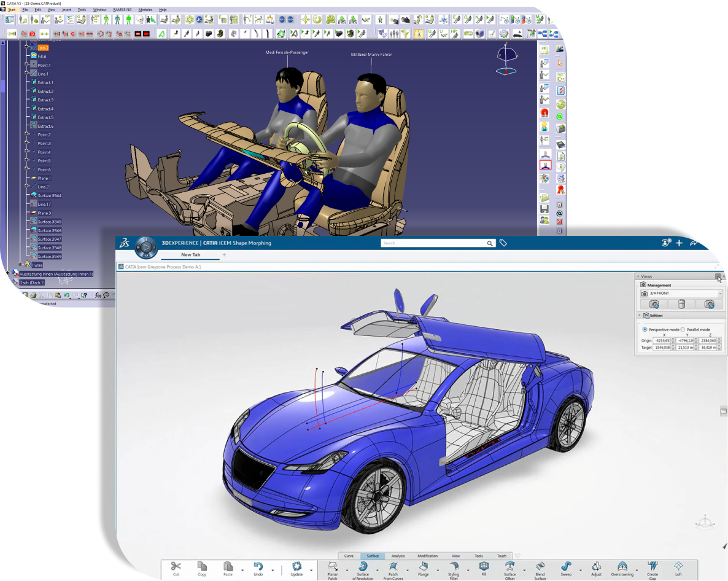This screenshot has width=728, height=581.
Task: Expand the Join.2 tree node
Action: (27, 47)
